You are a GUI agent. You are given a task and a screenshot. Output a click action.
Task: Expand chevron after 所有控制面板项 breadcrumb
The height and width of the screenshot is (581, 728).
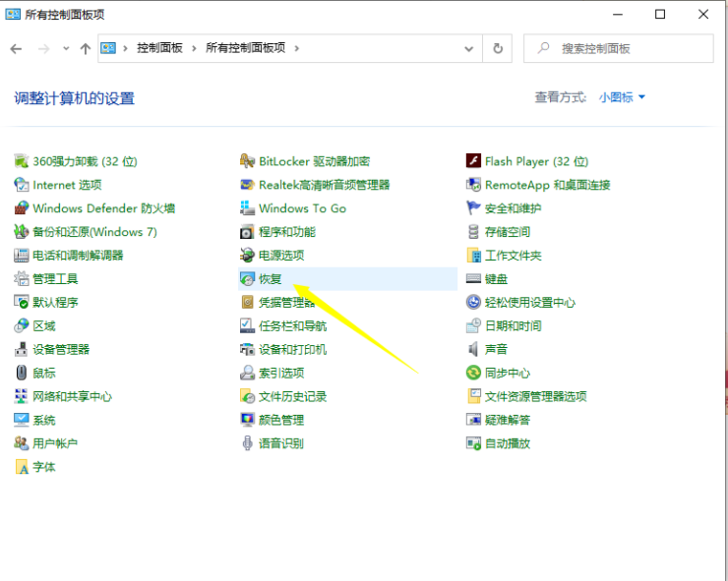[x=297, y=48]
